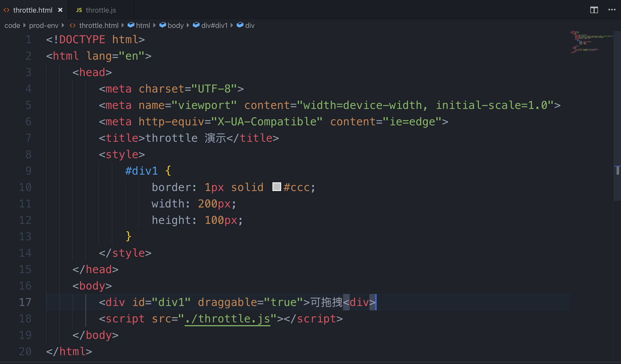
Task: Open the 'code' breadcrumb folder
Action: coord(12,25)
